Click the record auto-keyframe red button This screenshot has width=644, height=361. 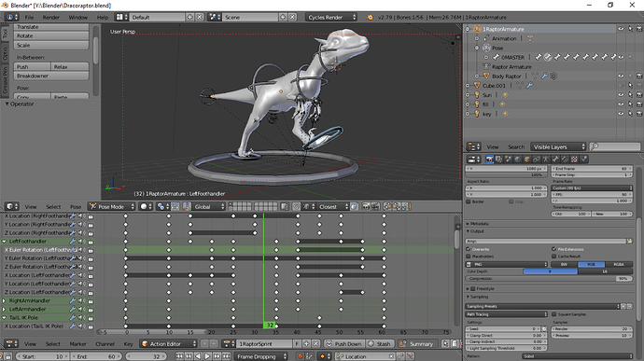click(301, 356)
